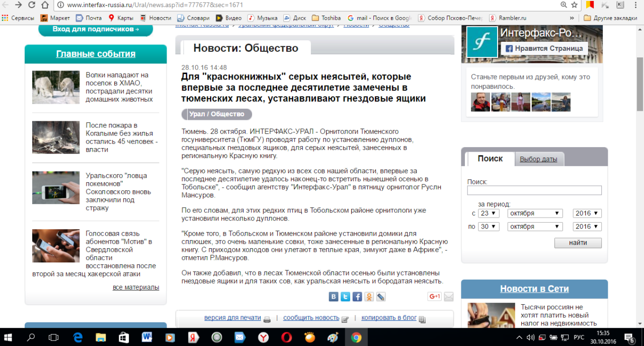Screen dimensions: 644x346
Task: Open Маркет bookmark
Action: click(x=55, y=18)
